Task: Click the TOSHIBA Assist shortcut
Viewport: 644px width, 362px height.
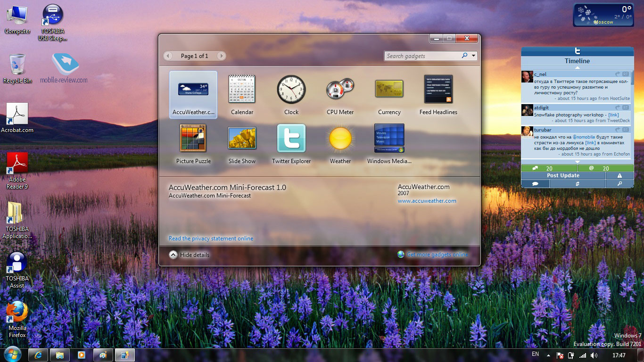Action: click(x=17, y=270)
